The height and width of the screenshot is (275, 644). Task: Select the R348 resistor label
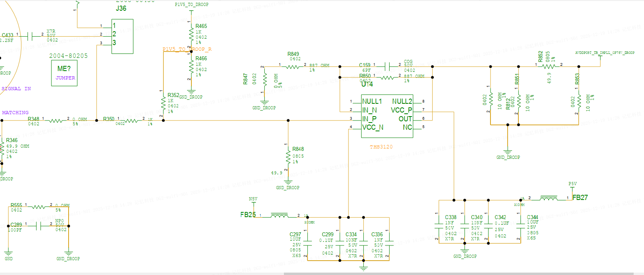[x=33, y=119]
